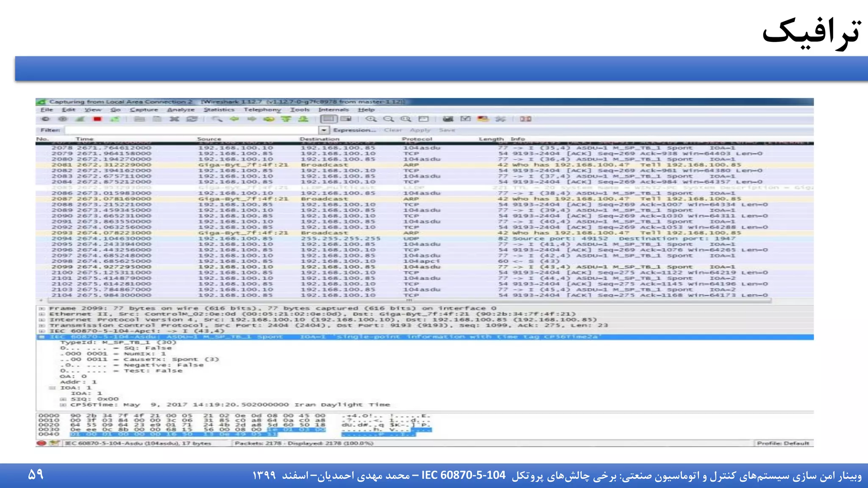
Task: Collapse the IOA: 1 tree node
Action: click(52, 388)
